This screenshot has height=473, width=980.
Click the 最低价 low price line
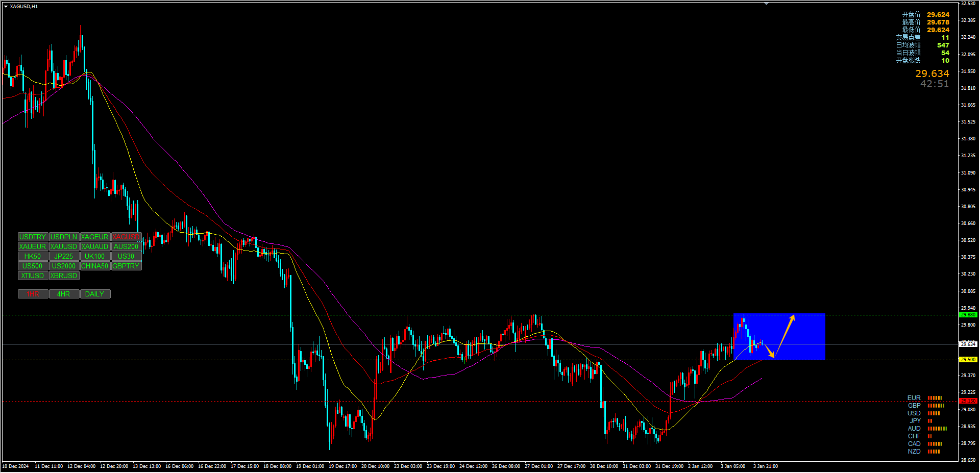point(925,30)
